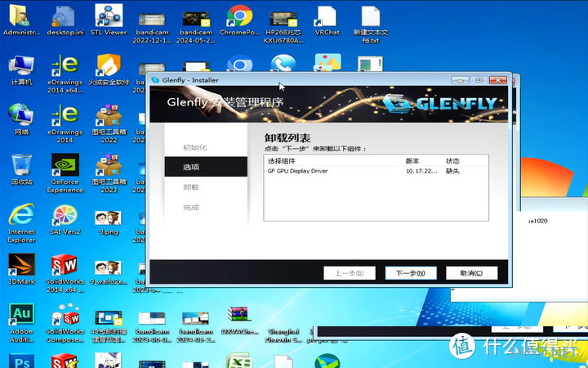
Task: Open the Administrator folder icon
Action: [x=21, y=20]
